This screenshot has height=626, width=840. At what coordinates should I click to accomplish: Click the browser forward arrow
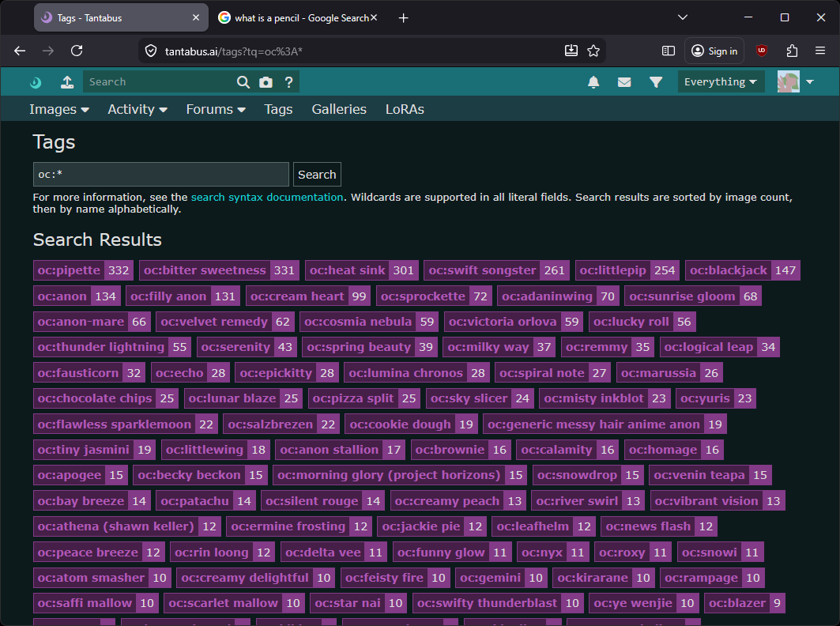tap(48, 51)
